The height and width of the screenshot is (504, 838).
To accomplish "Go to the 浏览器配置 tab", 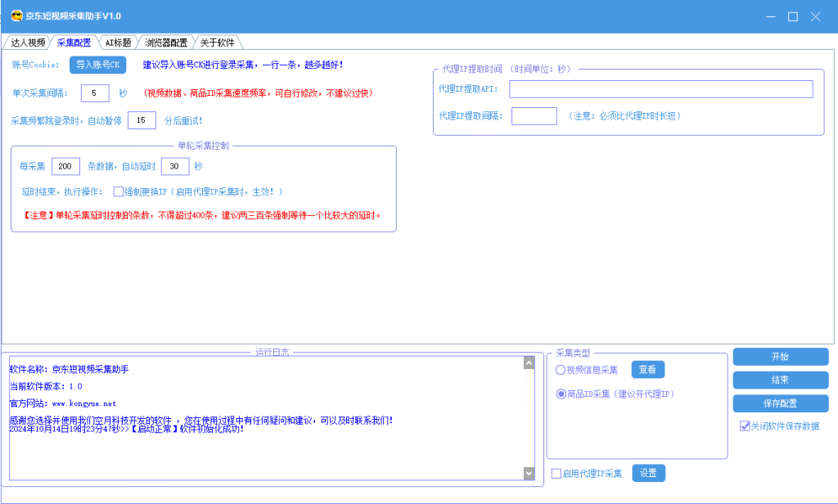I will click(166, 43).
